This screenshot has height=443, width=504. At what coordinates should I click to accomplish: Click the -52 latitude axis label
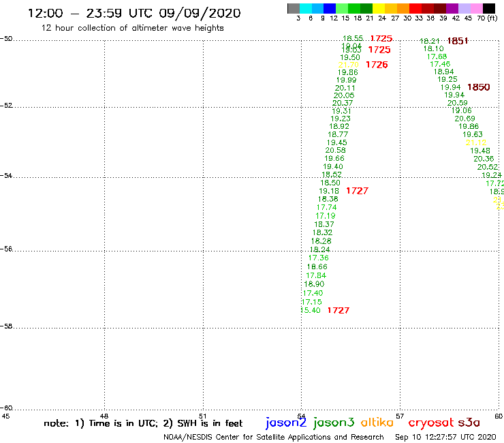[x=6, y=106]
